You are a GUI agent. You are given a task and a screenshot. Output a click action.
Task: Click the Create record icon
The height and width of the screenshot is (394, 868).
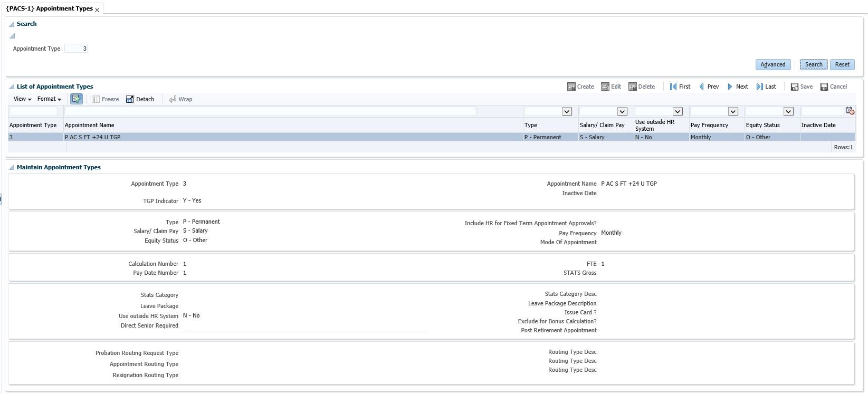(x=571, y=87)
